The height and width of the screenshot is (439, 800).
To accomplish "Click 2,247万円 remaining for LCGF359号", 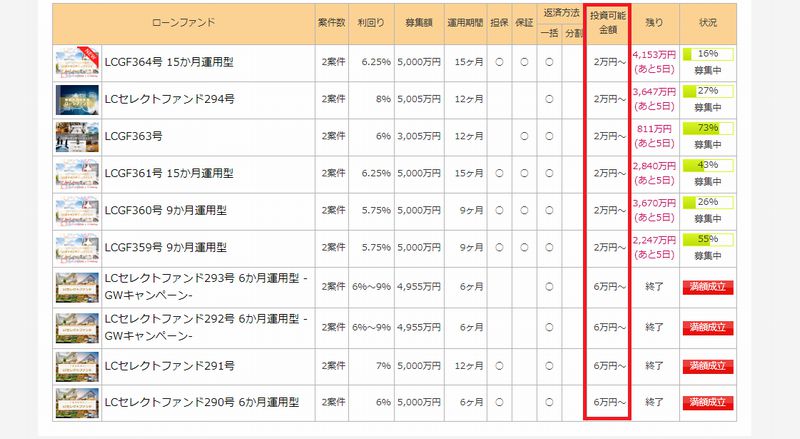I will click(x=655, y=240).
